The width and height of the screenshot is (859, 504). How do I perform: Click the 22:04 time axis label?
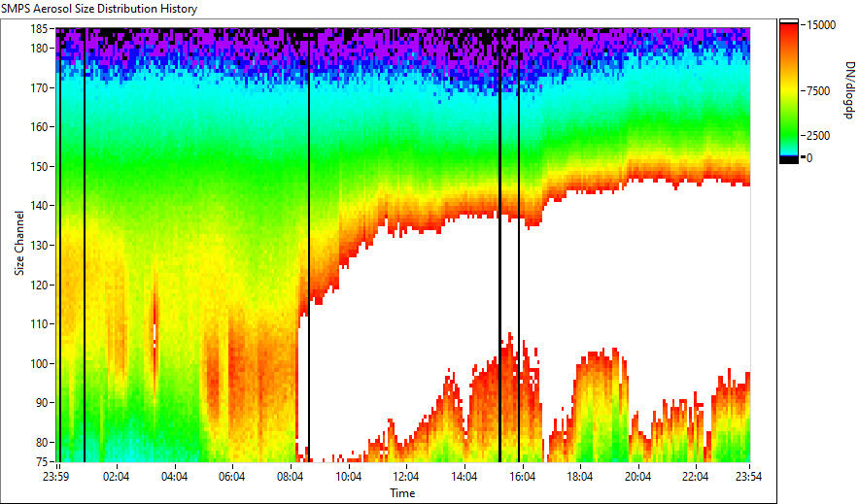pos(695,477)
